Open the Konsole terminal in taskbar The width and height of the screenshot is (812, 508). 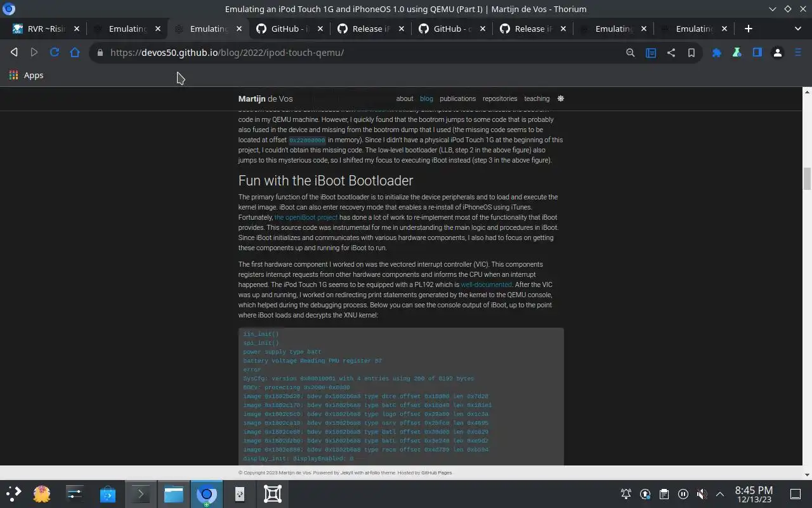141,493
